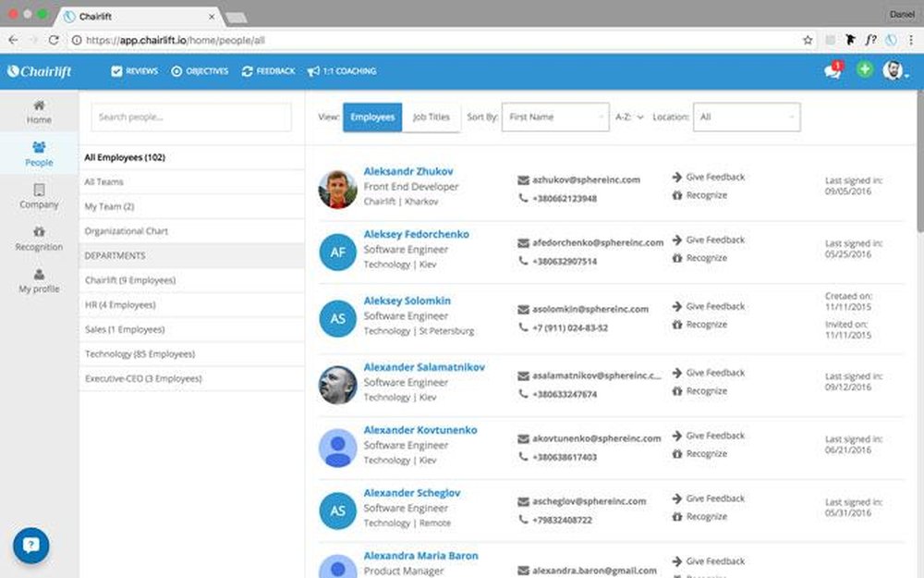Viewport: 924px width, 578px height.
Task: Select the Chairlift browser tab
Action: point(139,17)
